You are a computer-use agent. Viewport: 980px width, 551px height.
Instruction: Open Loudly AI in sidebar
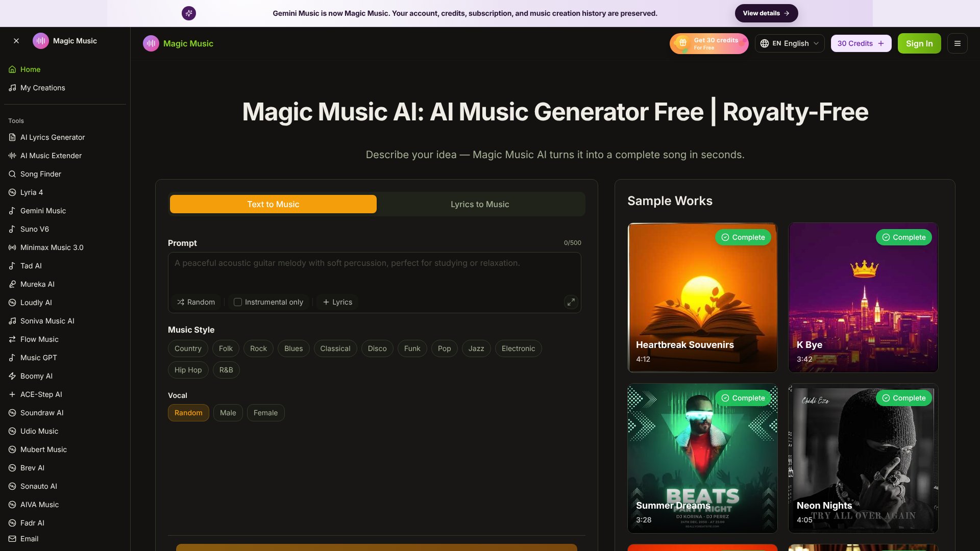pyautogui.click(x=65, y=303)
